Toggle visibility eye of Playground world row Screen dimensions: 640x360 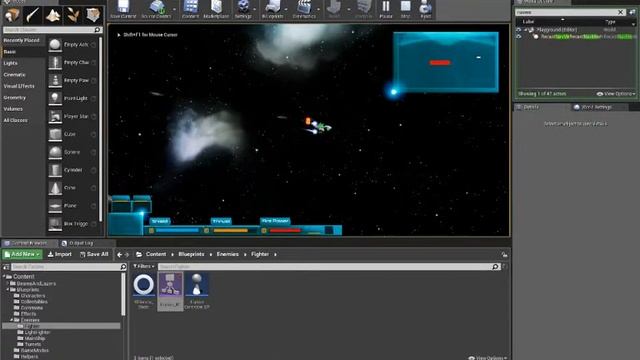[x=519, y=30]
